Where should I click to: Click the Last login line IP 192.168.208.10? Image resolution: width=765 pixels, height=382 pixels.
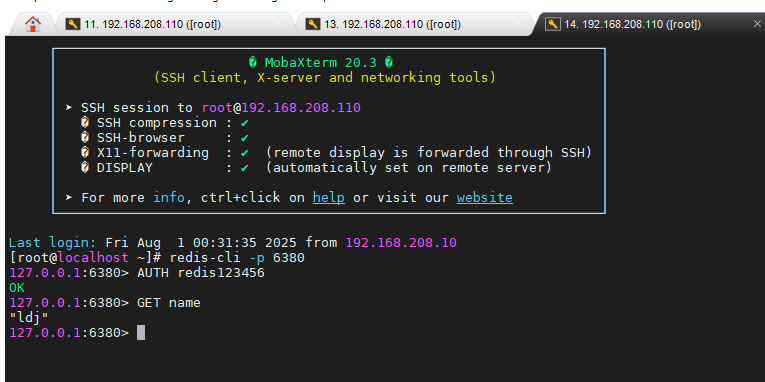tap(401, 242)
